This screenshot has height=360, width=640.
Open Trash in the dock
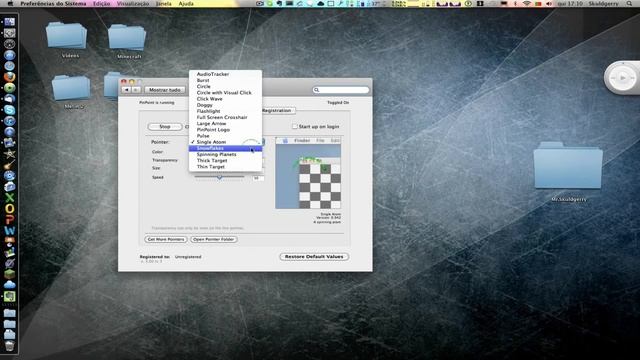pyautogui.click(x=9, y=346)
